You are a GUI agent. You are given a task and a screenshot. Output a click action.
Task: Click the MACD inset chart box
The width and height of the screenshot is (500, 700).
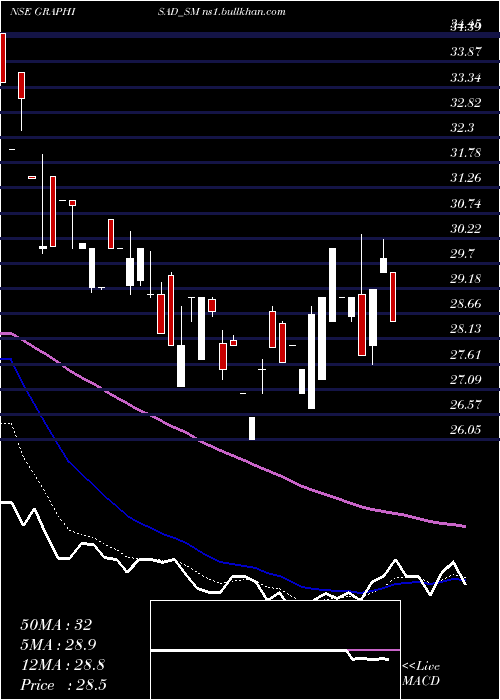pyautogui.click(x=275, y=650)
